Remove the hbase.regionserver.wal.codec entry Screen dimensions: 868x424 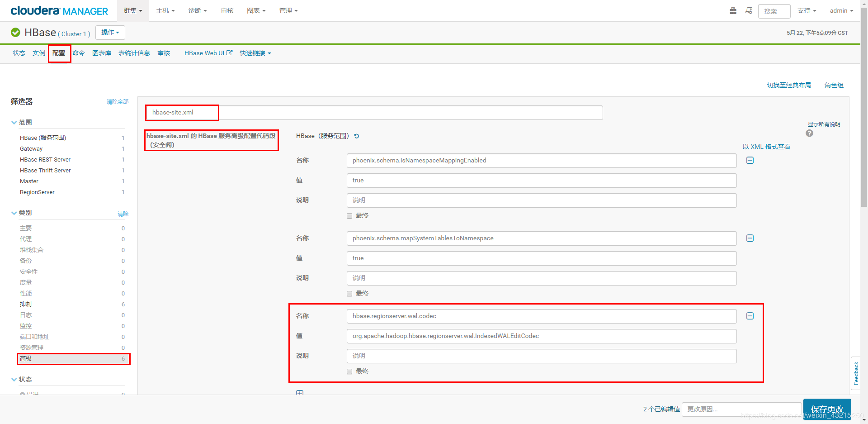[750, 316]
